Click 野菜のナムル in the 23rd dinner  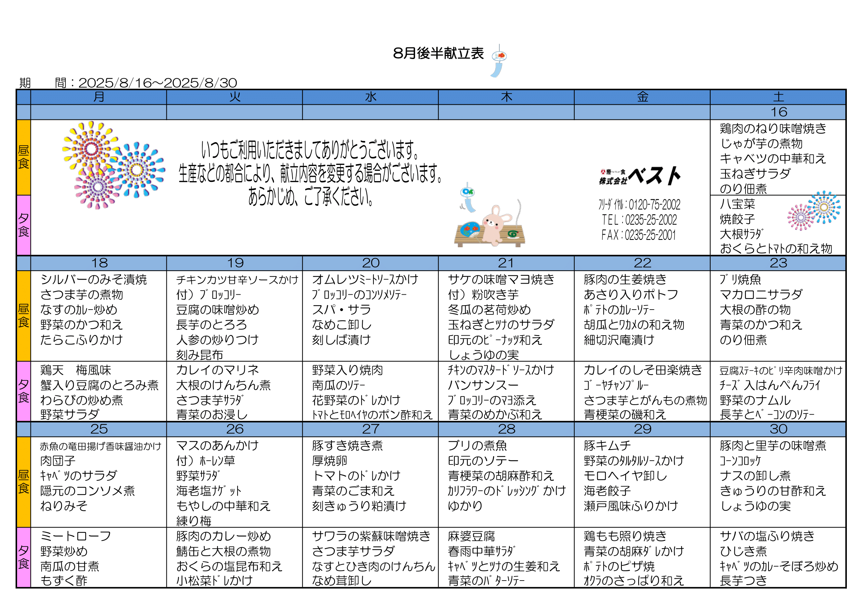755,401
